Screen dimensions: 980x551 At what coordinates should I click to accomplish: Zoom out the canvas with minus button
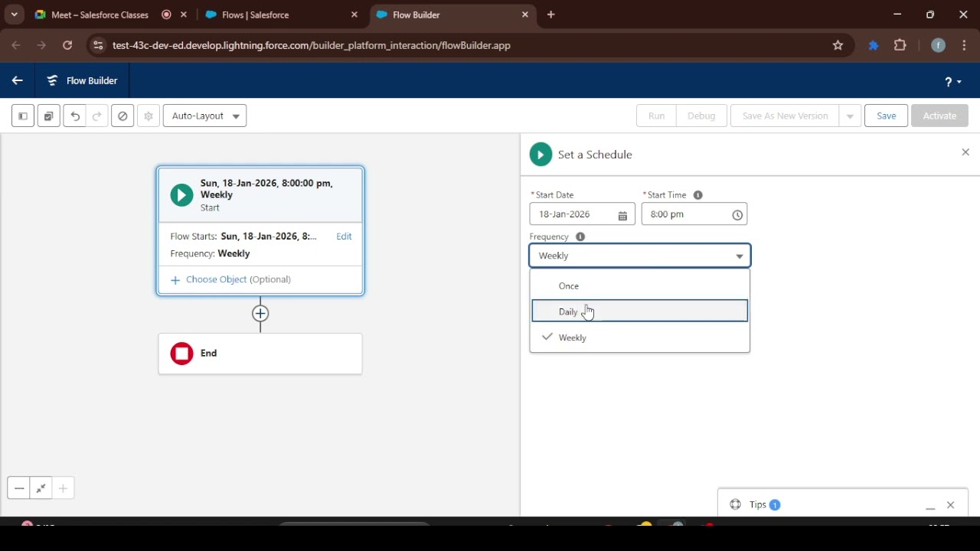(x=19, y=488)
